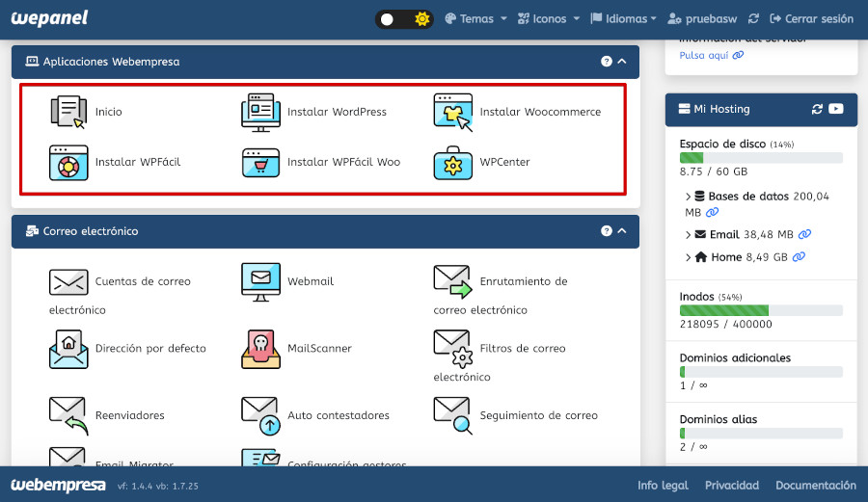Screen dimensions: 868x502
Task: Click Dirección por defecto envelope icon
Action: [68, 349]
